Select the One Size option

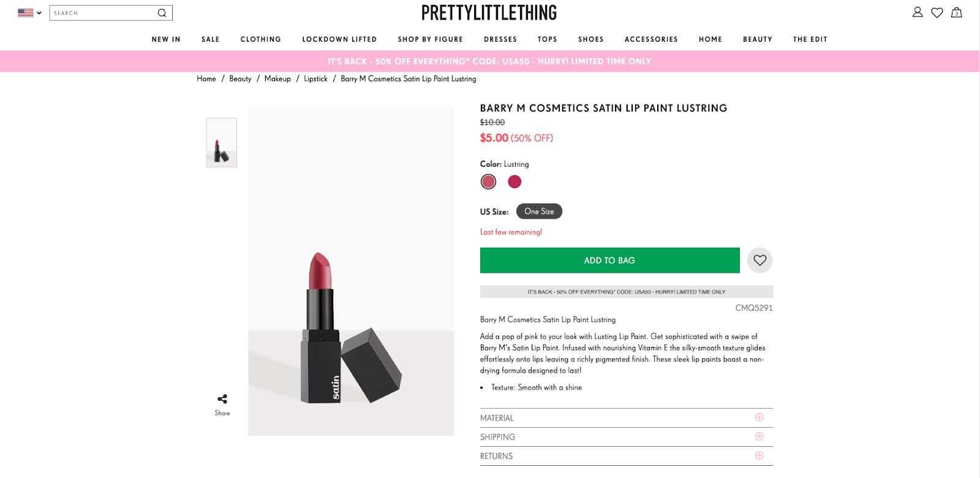coord(539,211)
